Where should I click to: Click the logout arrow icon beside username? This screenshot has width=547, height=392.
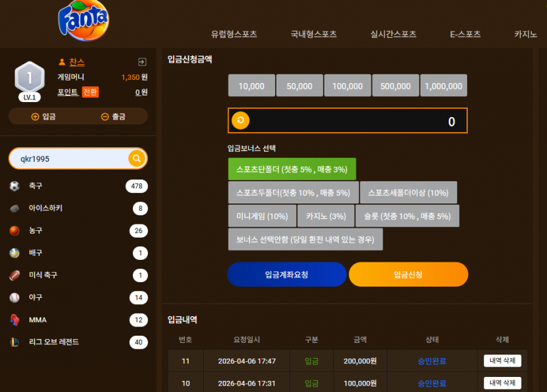click(x=142, y=62)
